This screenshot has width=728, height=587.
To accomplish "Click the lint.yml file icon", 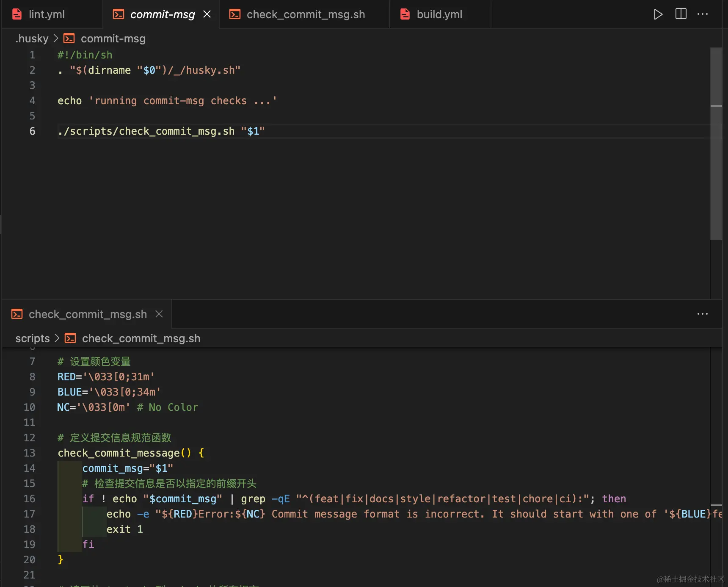I will pyautogui.click(x=17, y=14).
